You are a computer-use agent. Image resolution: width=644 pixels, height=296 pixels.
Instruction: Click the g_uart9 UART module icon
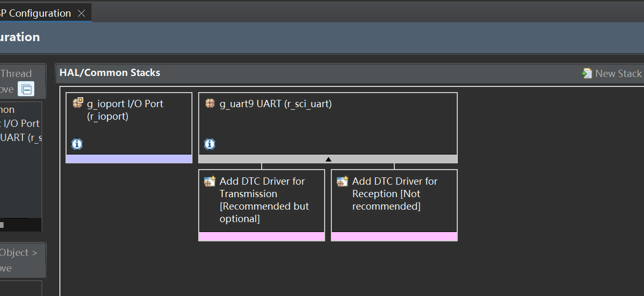point(210,104)
